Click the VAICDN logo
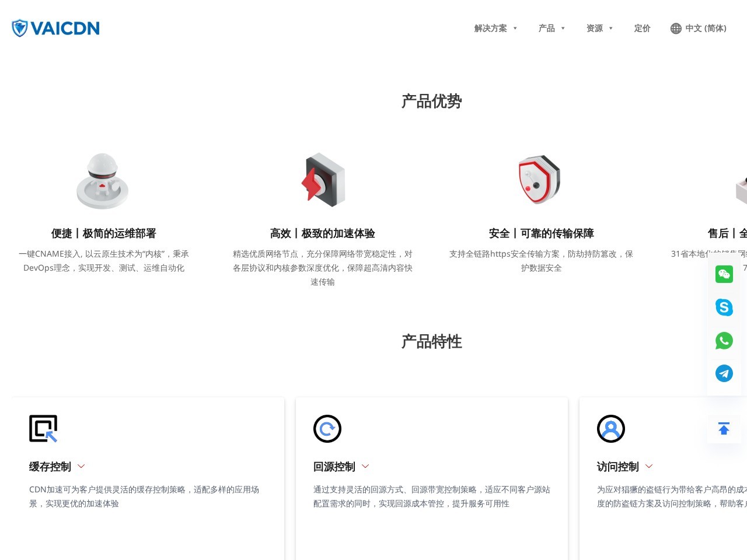The width and height of the screenshot is (747, 560). click(55, 28)
